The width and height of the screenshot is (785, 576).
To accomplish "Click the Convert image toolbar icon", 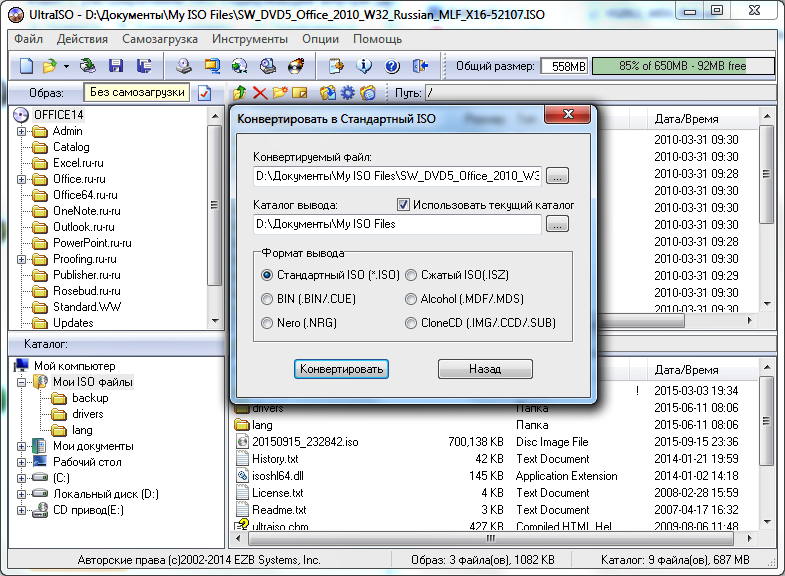I will pyautogui.click(x=239, y=66).
